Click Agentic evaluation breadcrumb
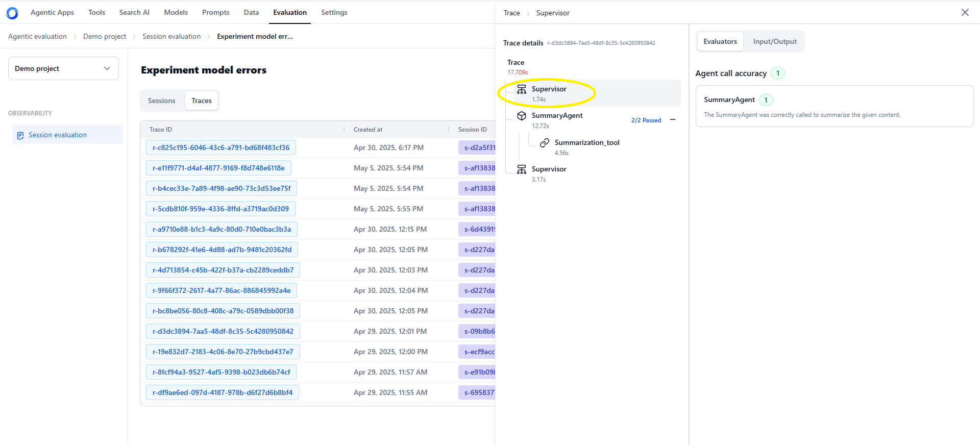This screenshot has width=980, height=445. [x=37, y=36]
